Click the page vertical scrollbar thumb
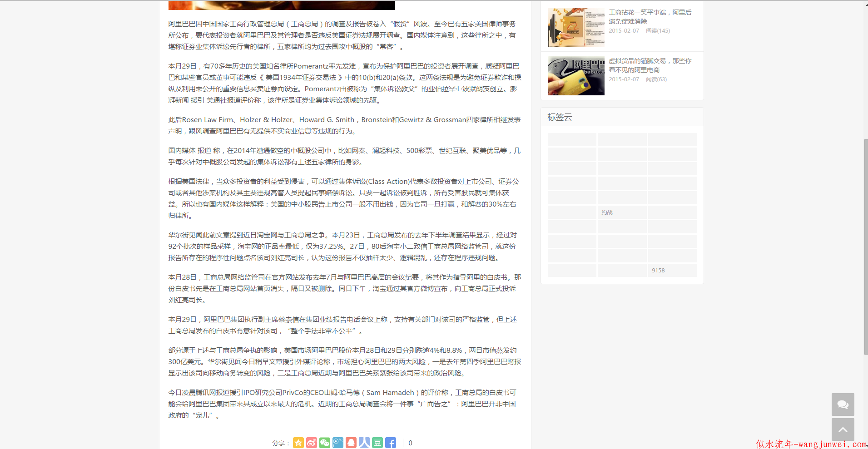This screenshot has width=868, height=449. pyautogui.click(x=866, y=247)
